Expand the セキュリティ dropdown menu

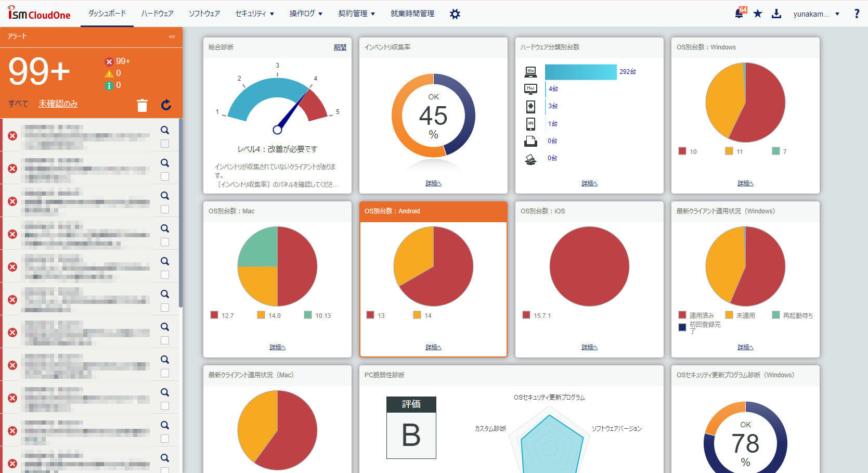click(255, 14)
